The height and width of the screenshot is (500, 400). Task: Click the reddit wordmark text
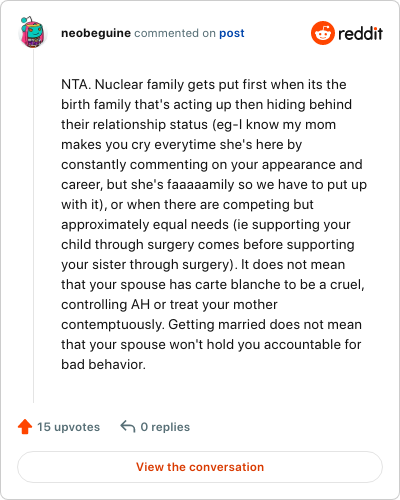pyautogui.click(x=360, y=33)
